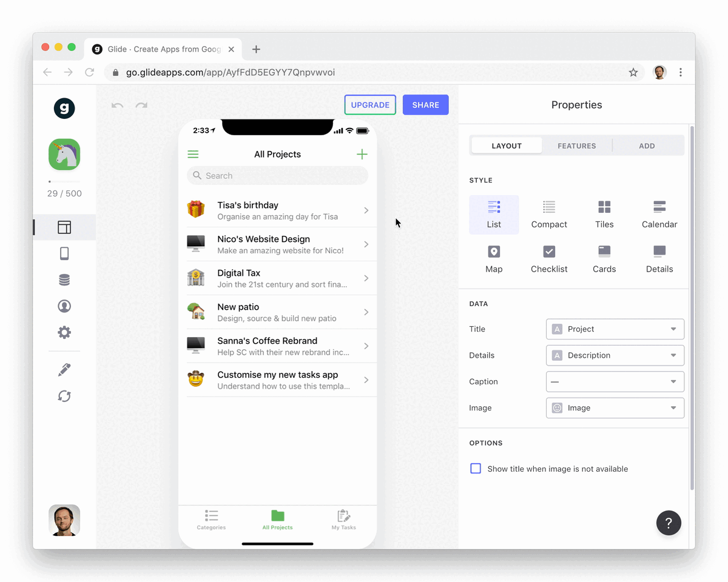Open Tisa's birthday project chevron
Image resolution: width=728 pixels, height=582 pixels.
(366, 210)
